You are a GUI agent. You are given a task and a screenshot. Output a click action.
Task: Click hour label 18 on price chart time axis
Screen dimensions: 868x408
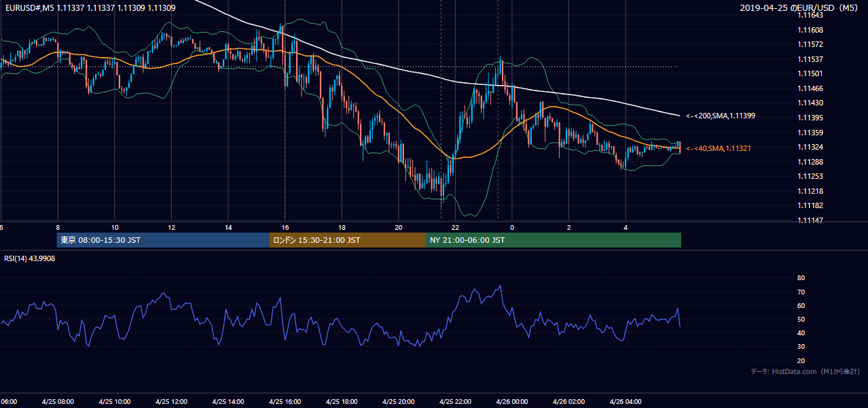(342, 227)
